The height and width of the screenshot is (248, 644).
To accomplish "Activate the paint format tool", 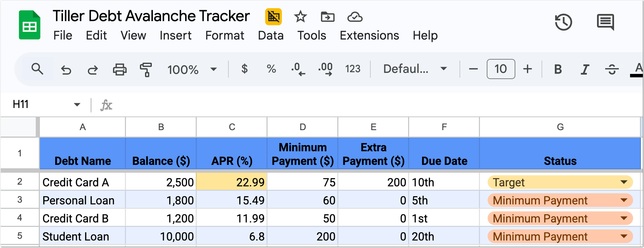I will tap(146, 69).
